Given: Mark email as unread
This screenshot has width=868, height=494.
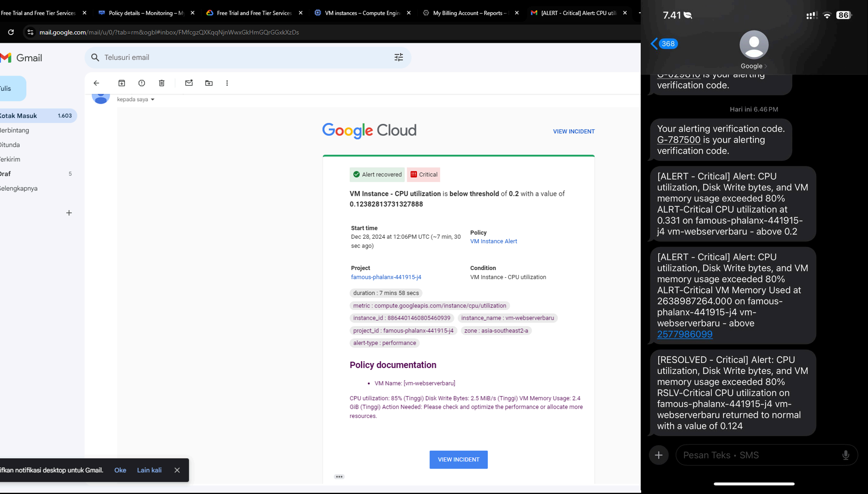Looking at the screenshot, I should tap(189, 83).
